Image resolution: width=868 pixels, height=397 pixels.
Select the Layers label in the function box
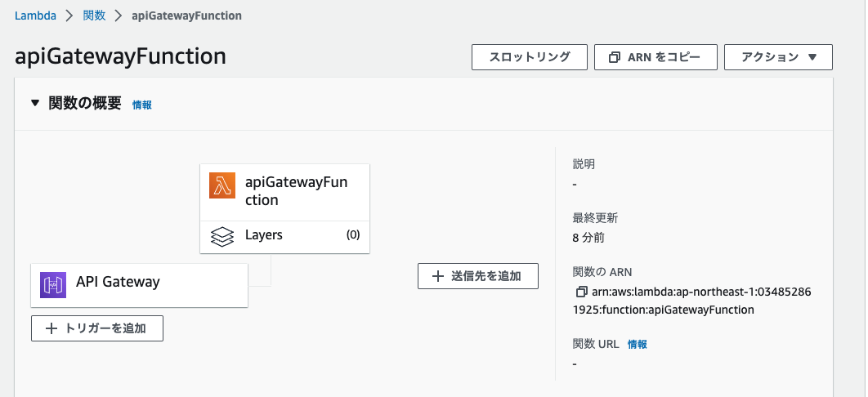(x=263, y=235)
